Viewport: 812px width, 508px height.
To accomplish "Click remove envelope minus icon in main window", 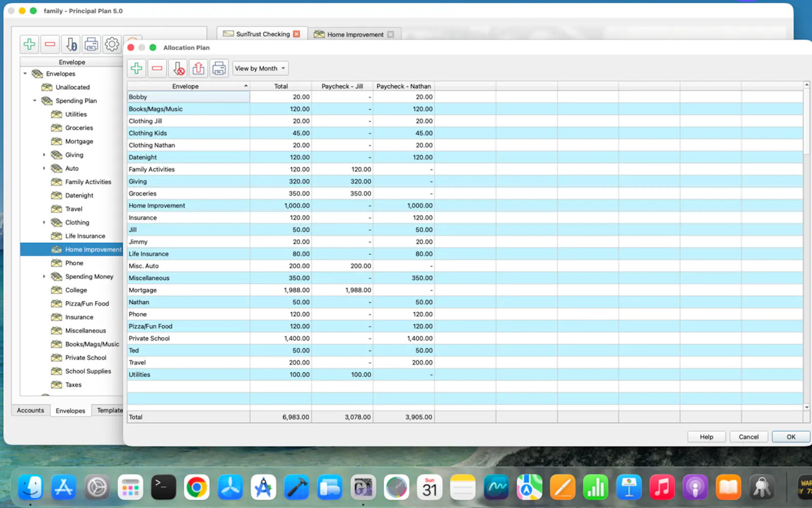I will (50, 44).
